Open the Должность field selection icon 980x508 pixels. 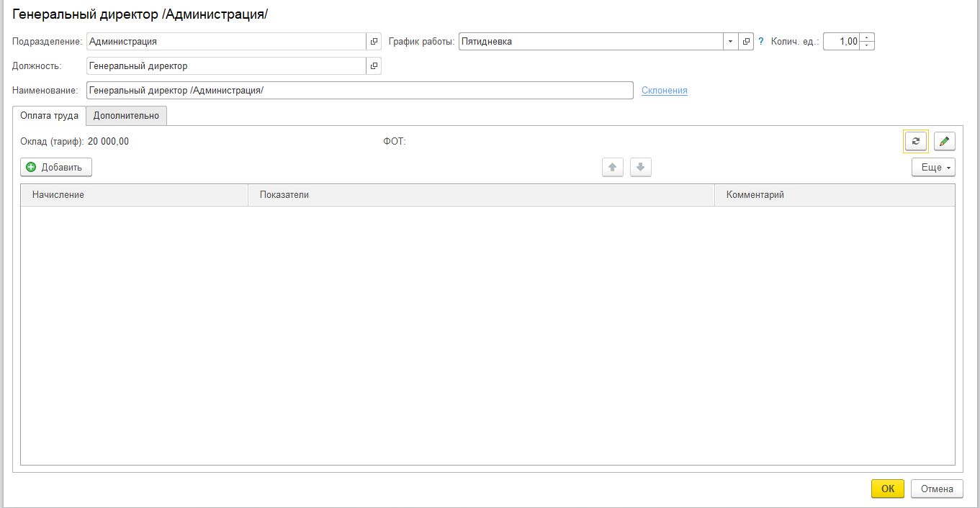click(x=374, y=66)
